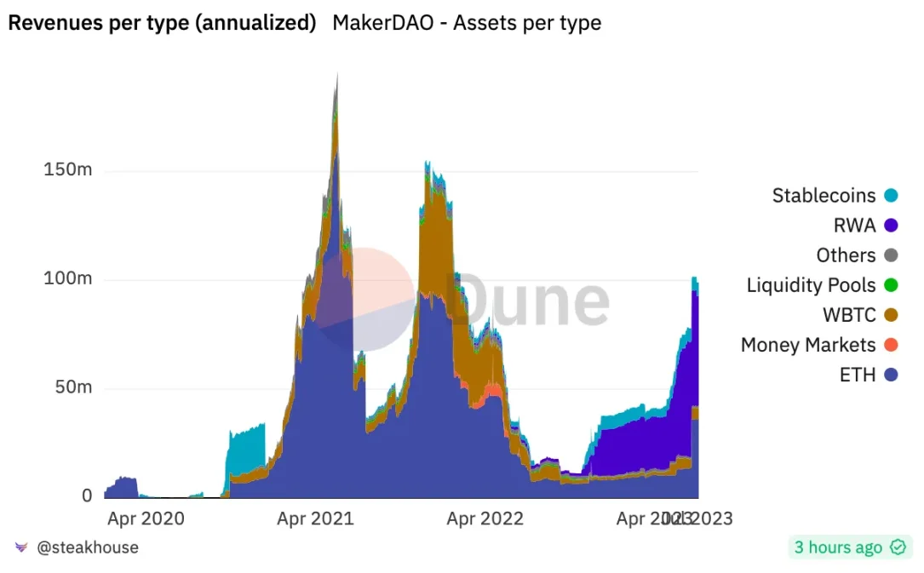Select the Liquidity Pools legend label
This screenshot has height=573, width=924.
(811, 285)
